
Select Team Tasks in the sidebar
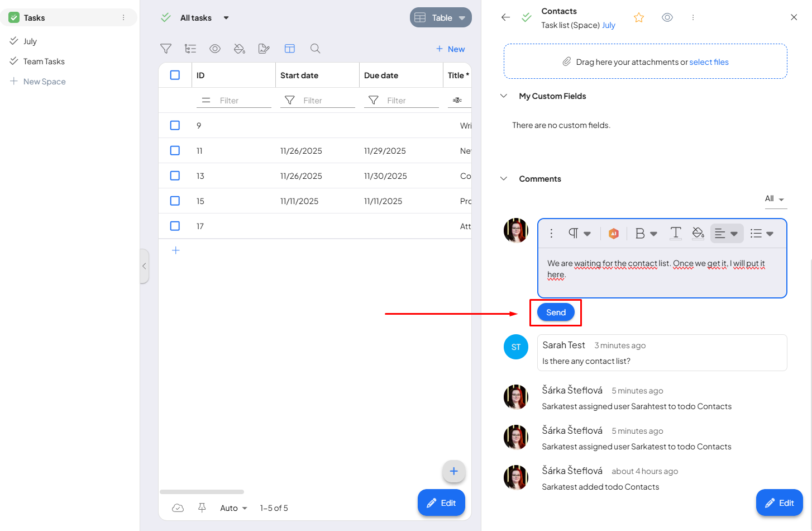coord(44,61)
